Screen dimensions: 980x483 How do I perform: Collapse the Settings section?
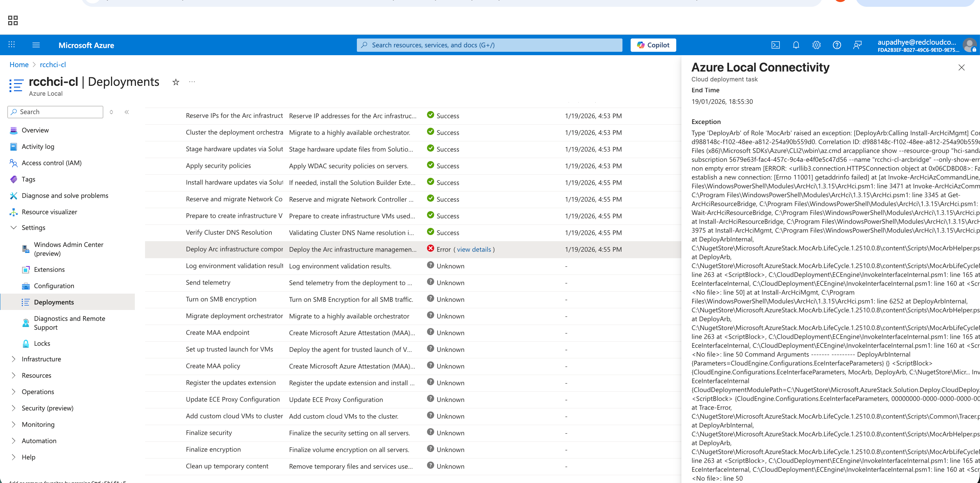coord(14,227)
